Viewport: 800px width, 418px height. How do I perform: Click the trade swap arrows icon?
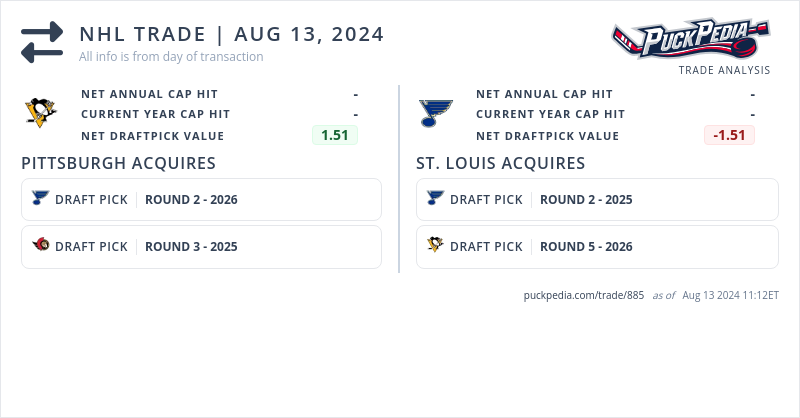click(x=42, y=42)
